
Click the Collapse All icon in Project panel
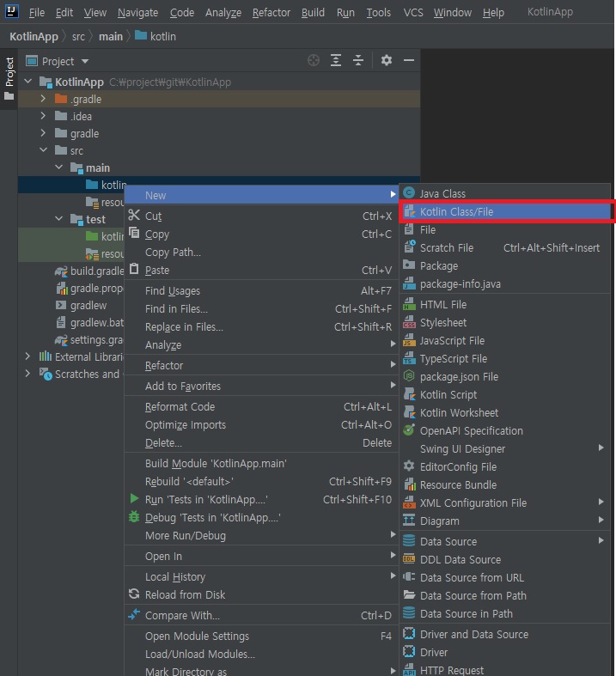click(x=358, y=60)
